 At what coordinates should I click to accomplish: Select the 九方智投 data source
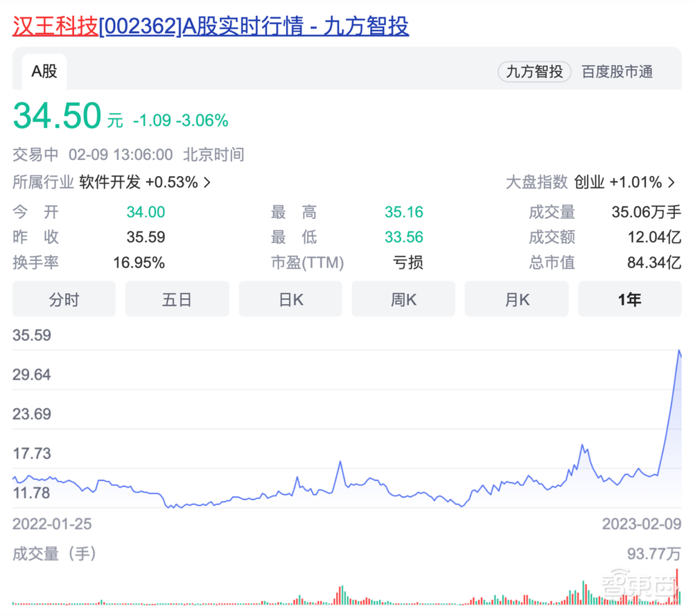pos(534,71)
